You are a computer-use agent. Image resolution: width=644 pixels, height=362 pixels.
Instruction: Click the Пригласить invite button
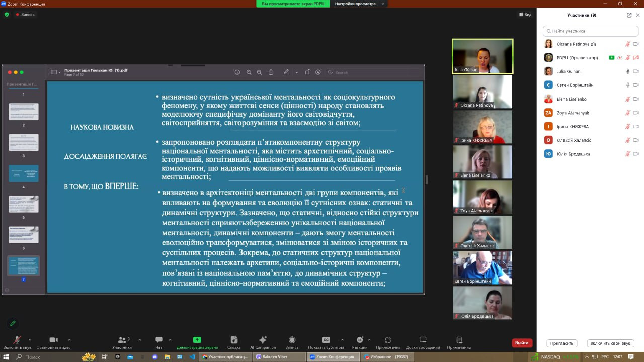coord(561,343)
